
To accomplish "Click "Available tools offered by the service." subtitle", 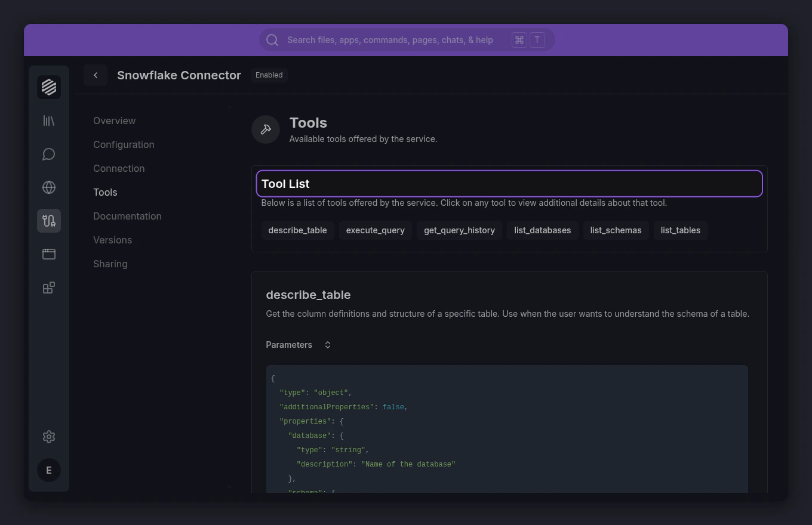I will 363,139.
